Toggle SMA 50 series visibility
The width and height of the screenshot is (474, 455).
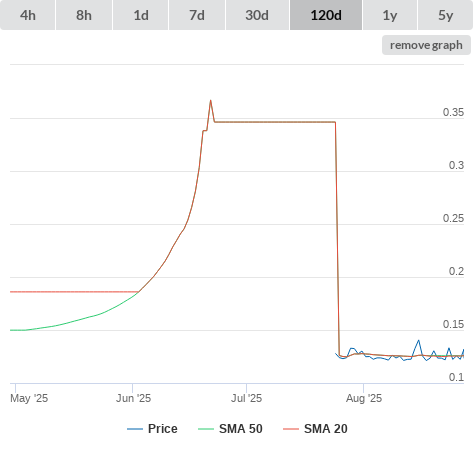[x=241, y=429]
